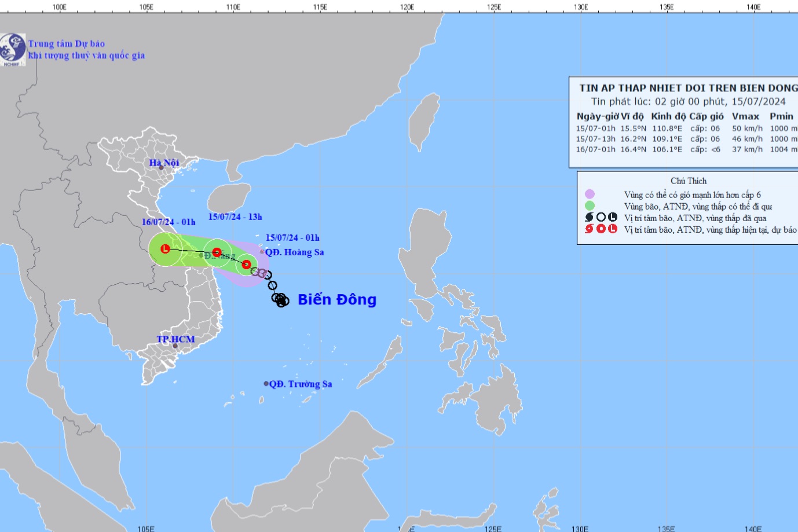
Task: Select the red storm marker near Đà Nẵng
Action: [217, 252]
